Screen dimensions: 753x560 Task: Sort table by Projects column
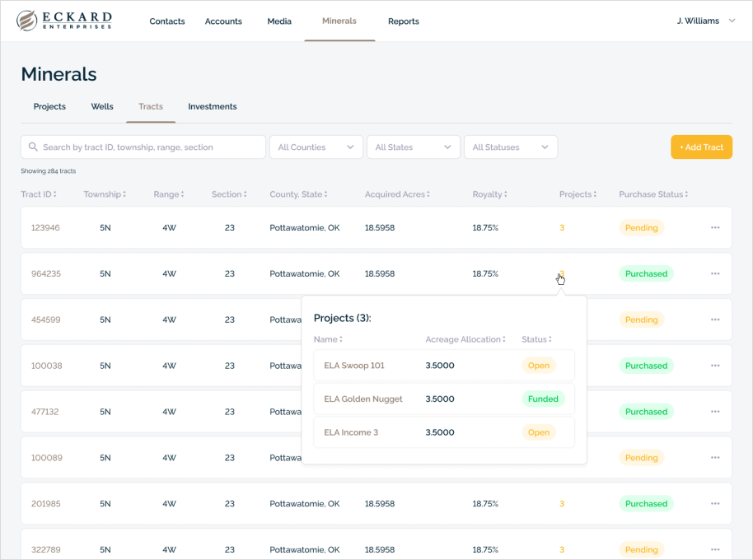tap(578, 194)
